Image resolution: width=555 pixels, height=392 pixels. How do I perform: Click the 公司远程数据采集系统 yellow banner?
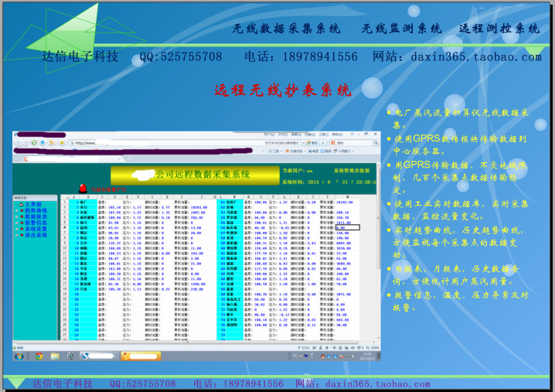[195, 175]
